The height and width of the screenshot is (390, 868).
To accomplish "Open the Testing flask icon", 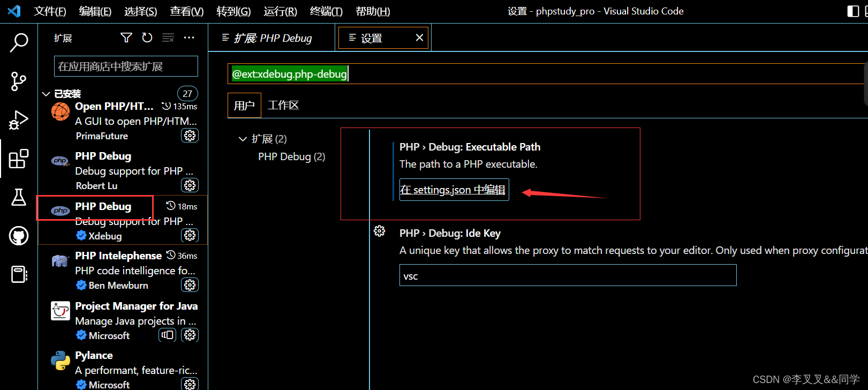I will click(x=19, y=197).
